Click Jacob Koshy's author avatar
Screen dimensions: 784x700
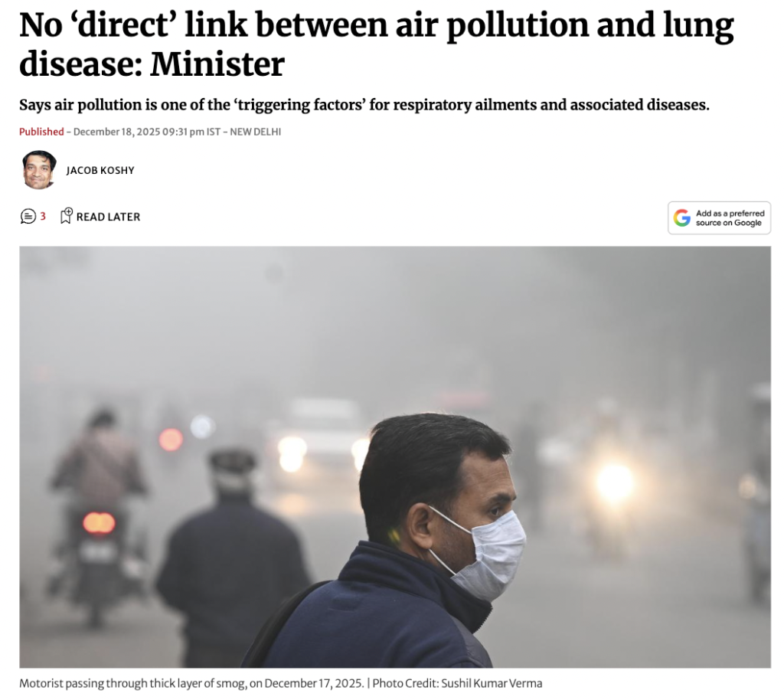pos(39,170)
